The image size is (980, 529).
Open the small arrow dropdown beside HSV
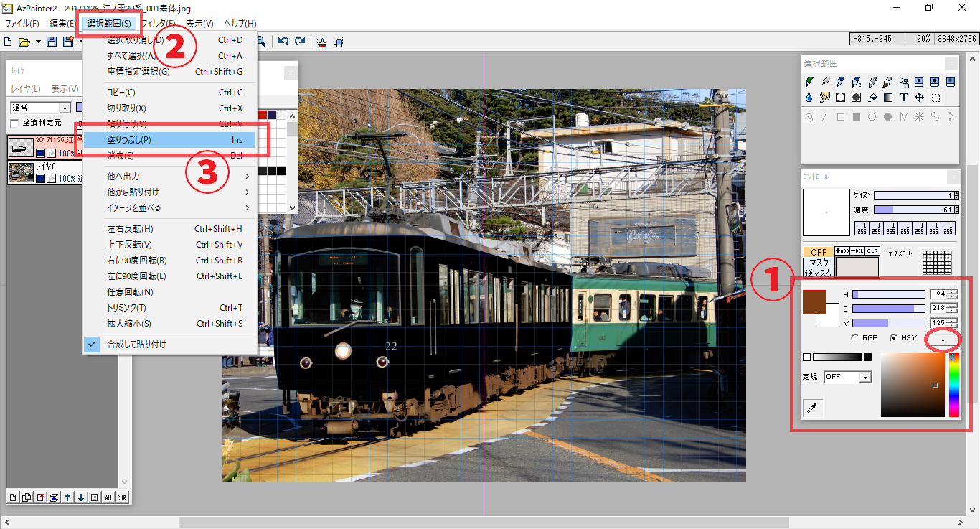point(943,340)
